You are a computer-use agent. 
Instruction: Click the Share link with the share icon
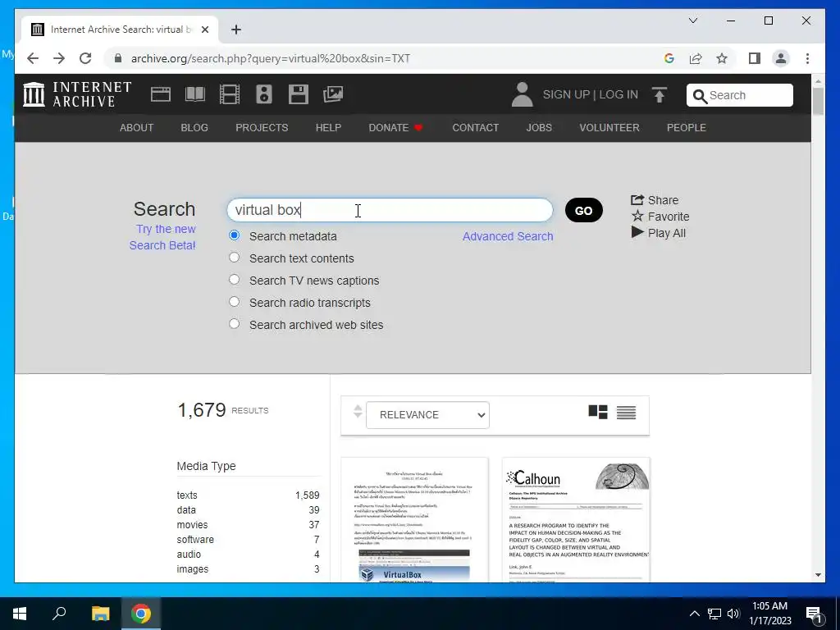tap(655, 200)
